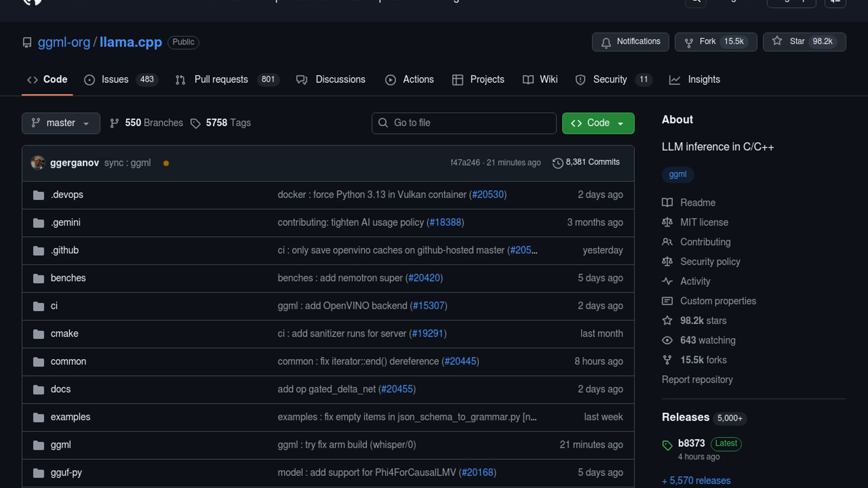Click the eye icon for 643 watching
The height and width of the screenshot is (488, 868).
[667, 340]
